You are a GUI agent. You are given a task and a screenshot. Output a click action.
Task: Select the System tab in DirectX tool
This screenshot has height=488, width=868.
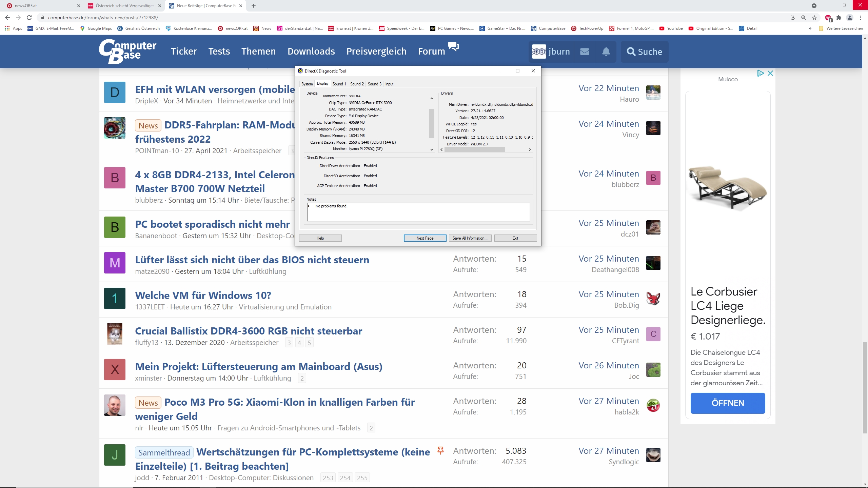click(307, 84)
